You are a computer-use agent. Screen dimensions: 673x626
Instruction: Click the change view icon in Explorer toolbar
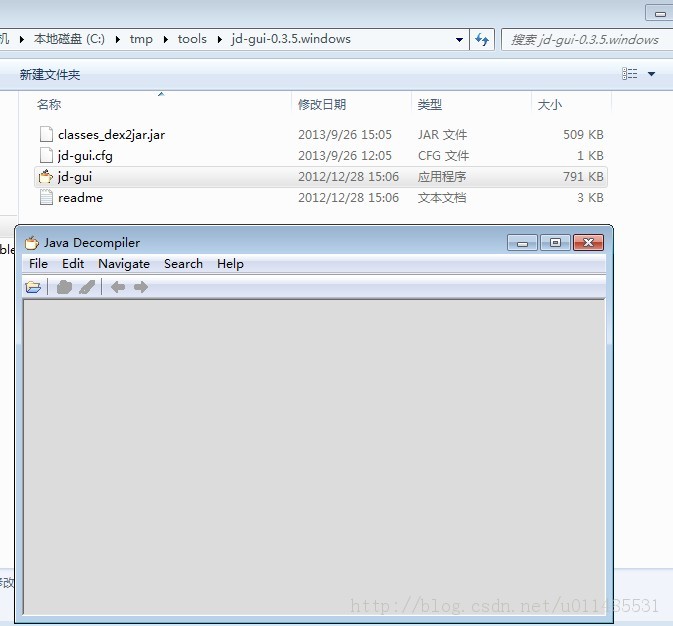click(630, 74)
